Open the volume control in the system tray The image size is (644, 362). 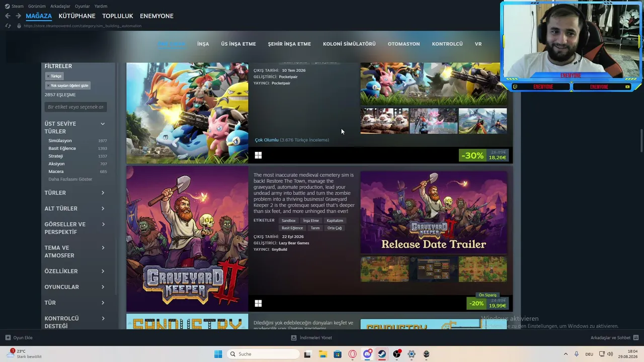point(610,354)
